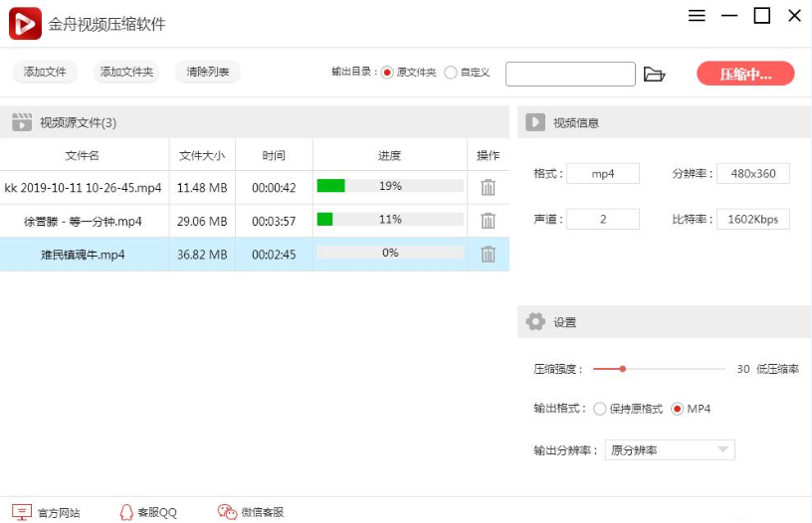Click the 00:02:45 duration cell
Viewport: 812px width, 523px height.
tap(274, 254)
